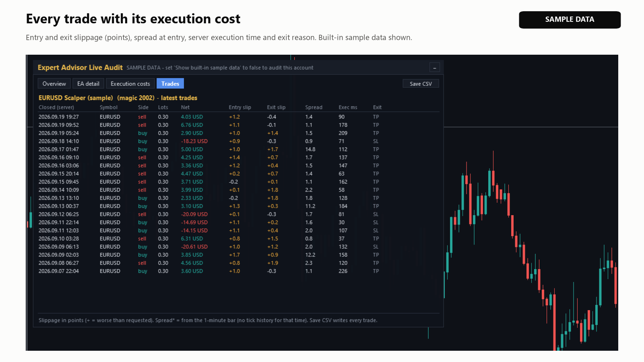Image resolution: width=644 pixels, height=362 pixels.
Task: Open the Execution costs tab
Action: pyautogui.click(x=130, y=84)
